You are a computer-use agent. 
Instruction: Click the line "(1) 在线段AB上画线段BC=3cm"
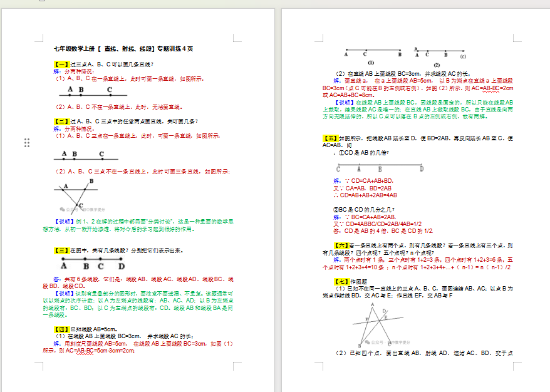coord(125,336)
